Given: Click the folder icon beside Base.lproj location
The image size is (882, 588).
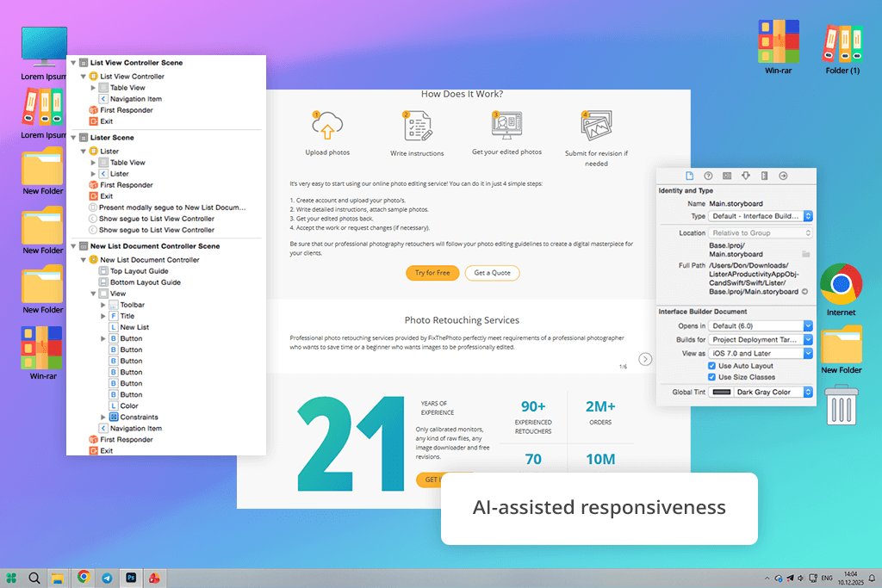Looking at the screenshot, I should 806,254.
